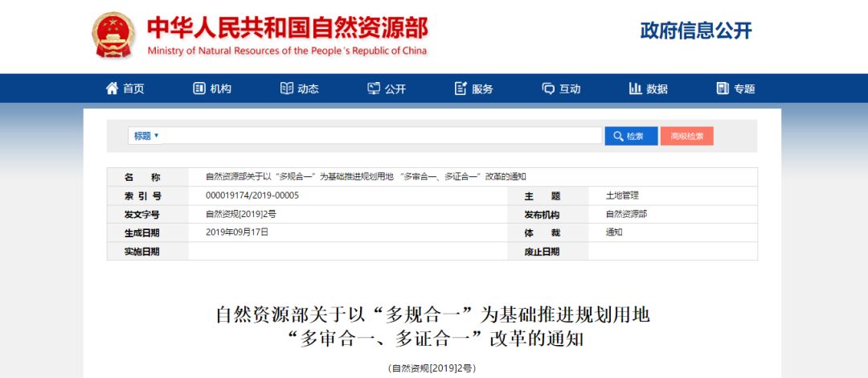Open the 首页 navigation item
The height and width of the screenshot is (378, 868).
click(134, 88)
